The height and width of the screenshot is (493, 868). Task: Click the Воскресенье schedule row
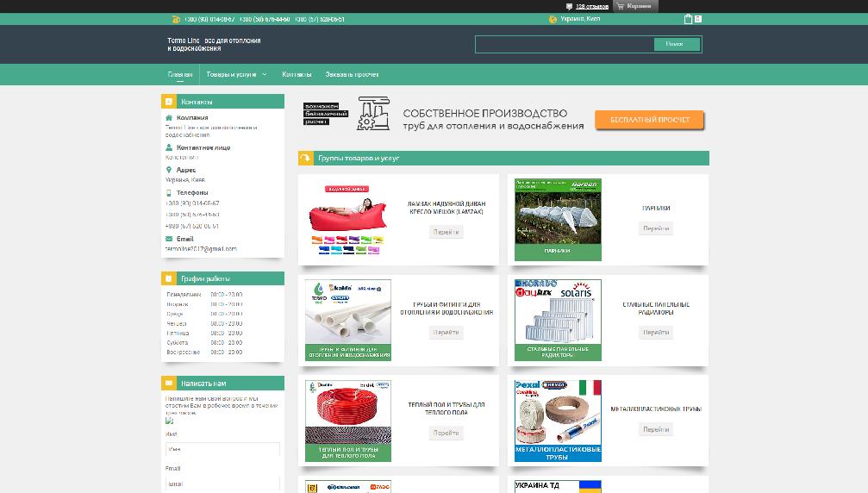[x=204, y=352]
